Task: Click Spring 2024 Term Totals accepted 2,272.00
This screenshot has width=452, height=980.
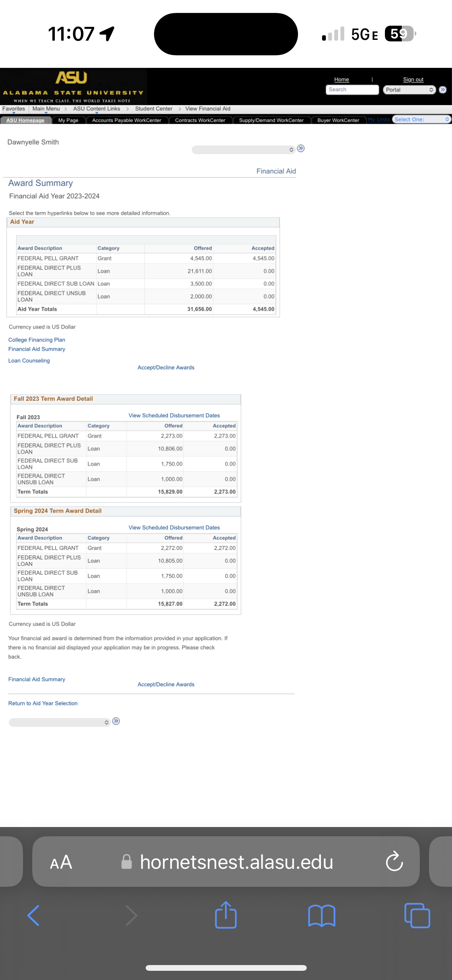Action: (x=225, y=603)
